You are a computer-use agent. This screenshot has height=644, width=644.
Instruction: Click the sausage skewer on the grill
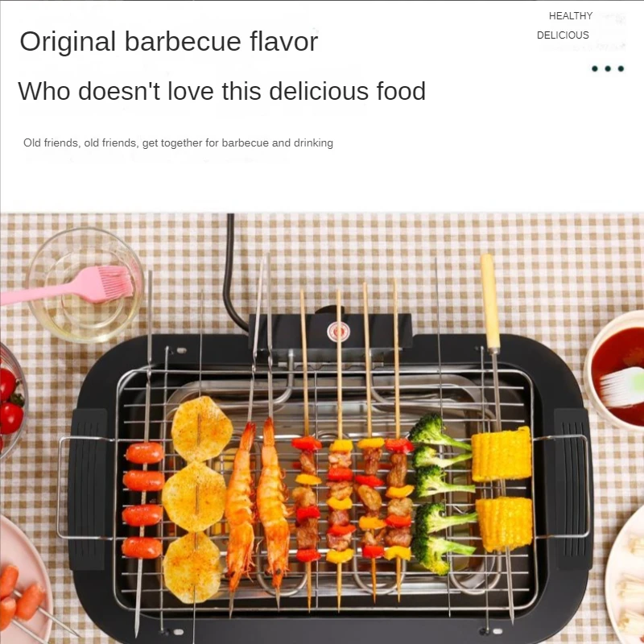point(143,500)
